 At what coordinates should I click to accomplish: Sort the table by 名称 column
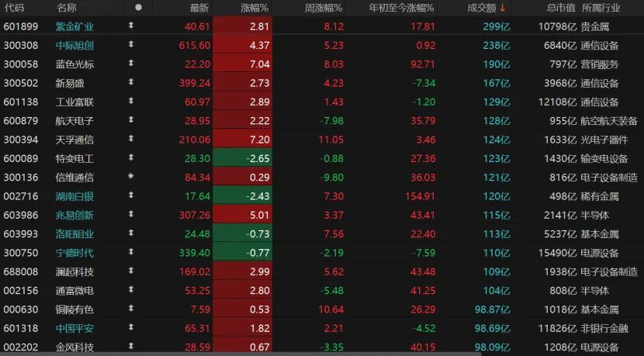67,8
